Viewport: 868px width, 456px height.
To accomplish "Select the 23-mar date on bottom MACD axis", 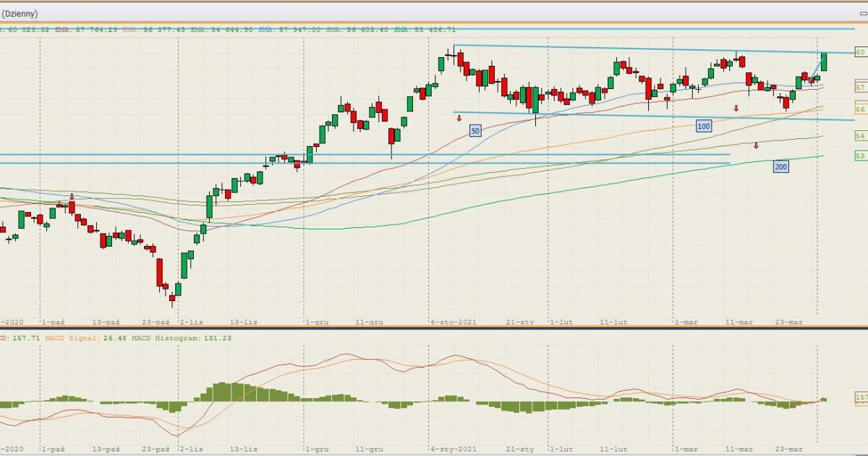I will point(788,449).
